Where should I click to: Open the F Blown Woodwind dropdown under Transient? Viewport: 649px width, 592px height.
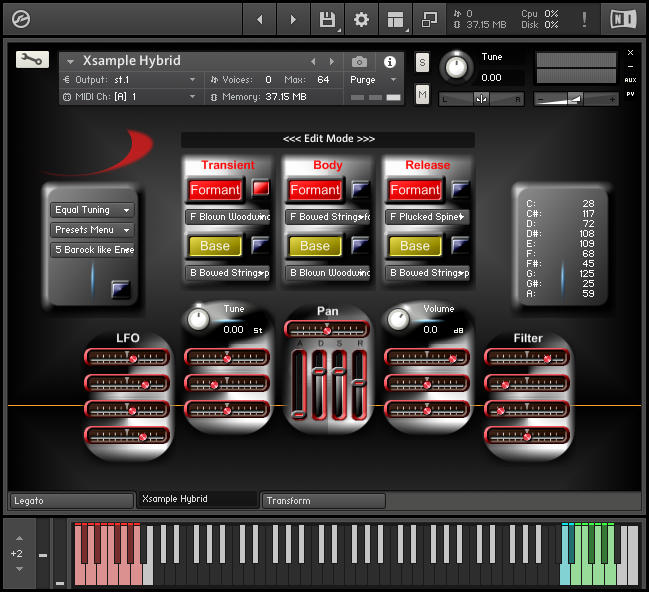[x=228, y=217]
